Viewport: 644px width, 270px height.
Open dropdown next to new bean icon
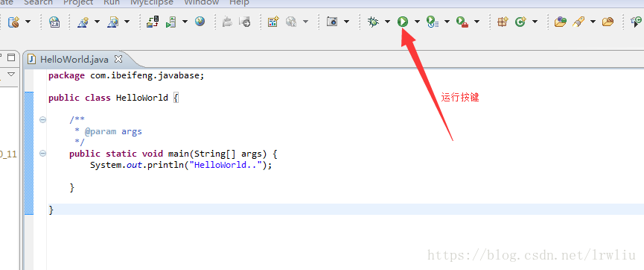28,22
